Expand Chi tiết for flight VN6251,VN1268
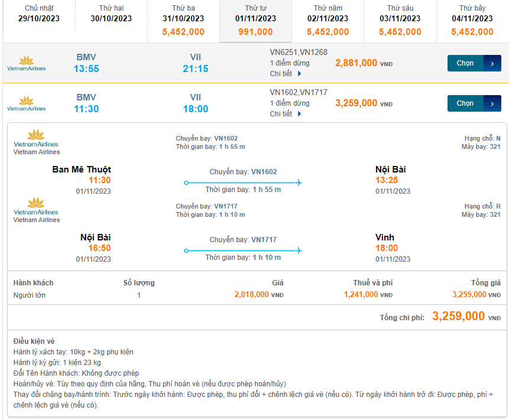509x420 pixels. (x=286, y=74)
